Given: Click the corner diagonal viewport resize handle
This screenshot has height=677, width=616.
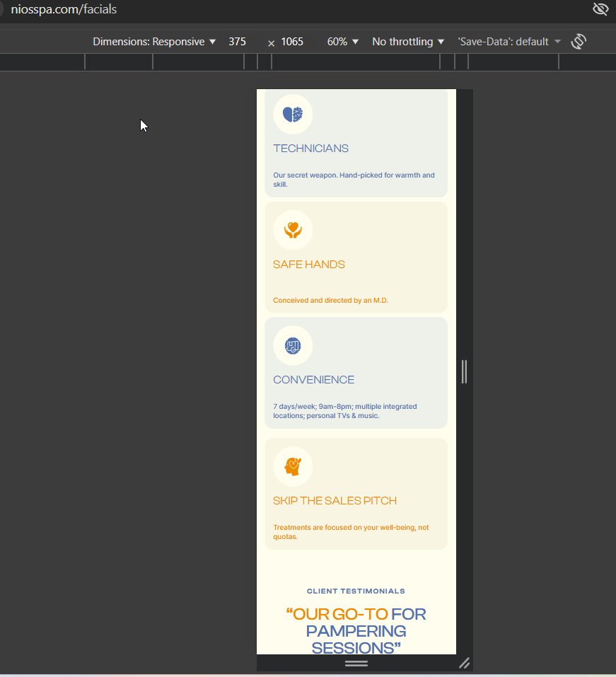Looking at the screenshot, I should coord(465,663).
